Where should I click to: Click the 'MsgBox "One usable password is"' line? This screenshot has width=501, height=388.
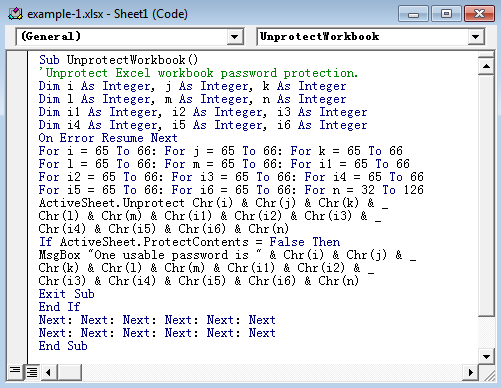[227, 255]
